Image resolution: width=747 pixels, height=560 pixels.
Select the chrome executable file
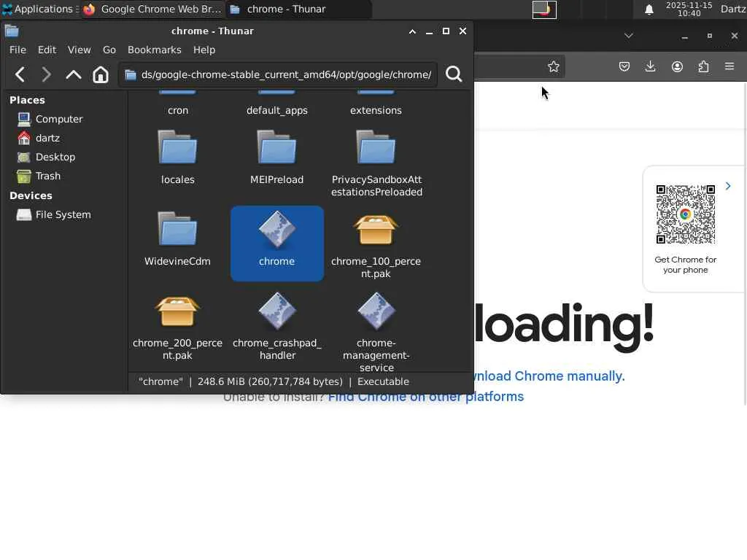tap(276, 243)
